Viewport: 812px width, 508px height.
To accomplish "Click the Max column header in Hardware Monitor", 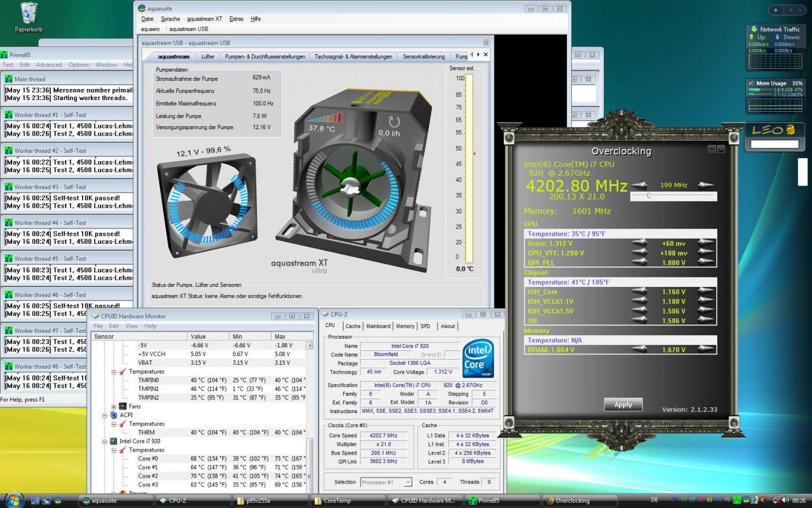I will 289,336.
